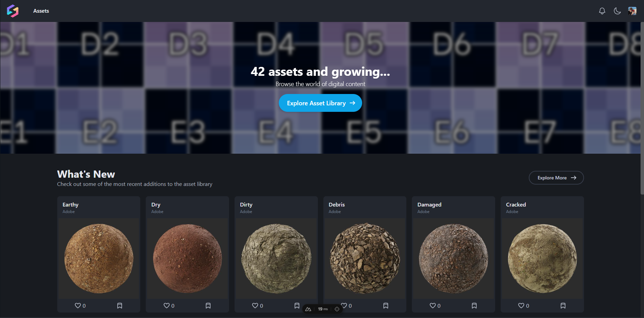Viewport: 644px width, 318px height.
Task: Open the Cracked asset title link
Action: 516,204
